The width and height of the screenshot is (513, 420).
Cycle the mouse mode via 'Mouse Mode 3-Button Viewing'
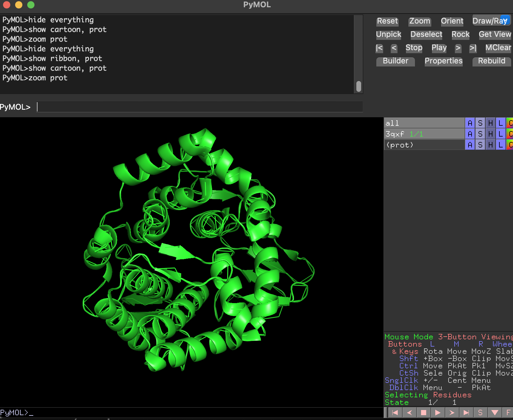(x=449, y=337)
